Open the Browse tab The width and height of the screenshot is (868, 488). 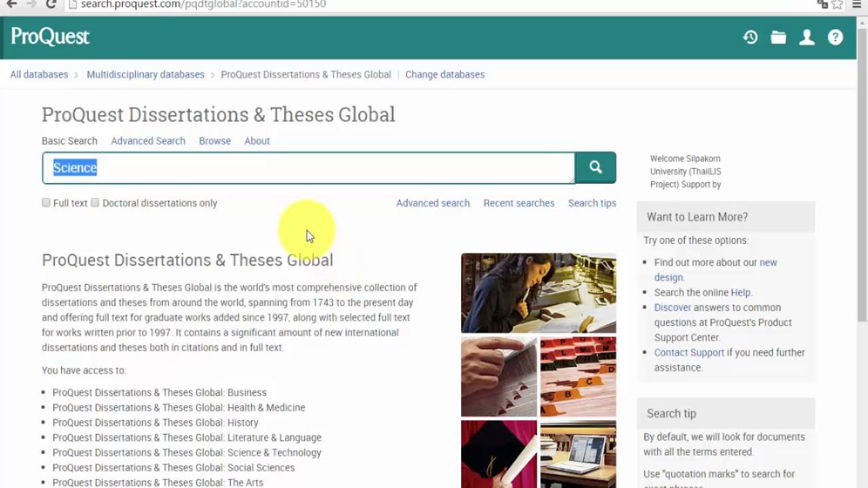click(215, 141)
